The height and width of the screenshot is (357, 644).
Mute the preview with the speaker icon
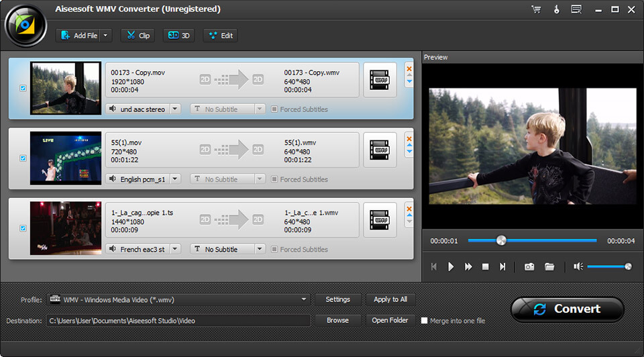click(x=578, y=266)
